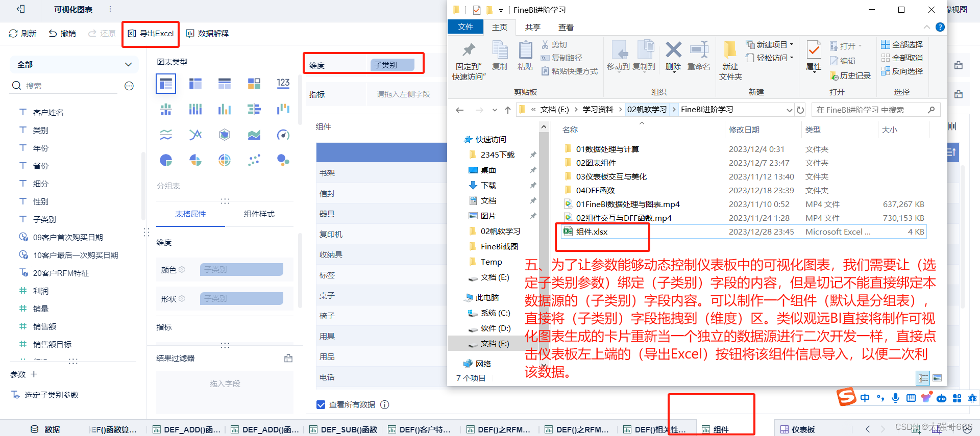Switch to Explorer 查看 ribbon tab
The height and width of the screenshot is (436, 980).
[566, 27]
